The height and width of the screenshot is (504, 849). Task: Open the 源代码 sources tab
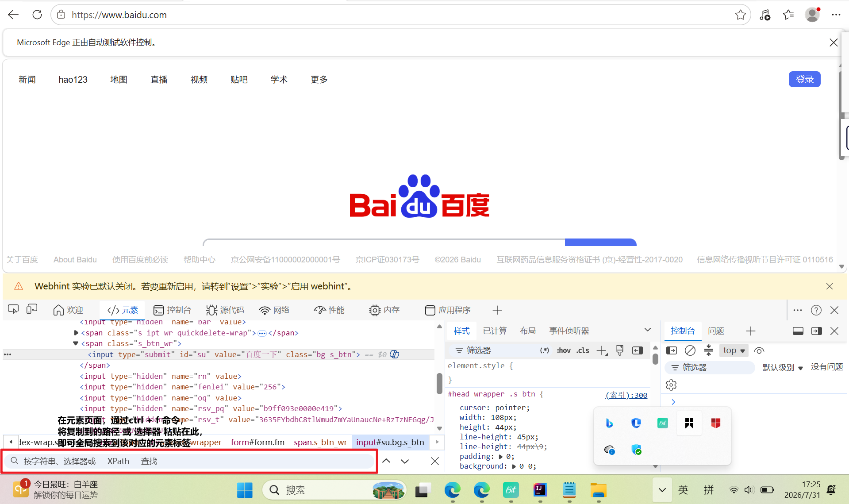click(x=225, y=310)
